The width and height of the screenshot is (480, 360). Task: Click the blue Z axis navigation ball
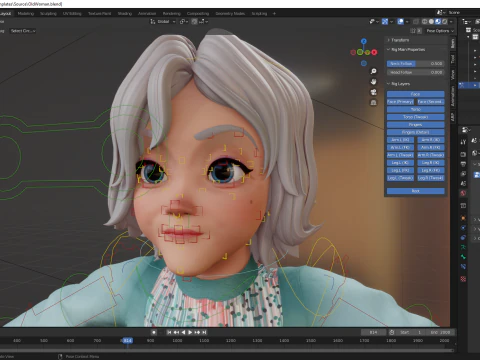pos(364,41)
